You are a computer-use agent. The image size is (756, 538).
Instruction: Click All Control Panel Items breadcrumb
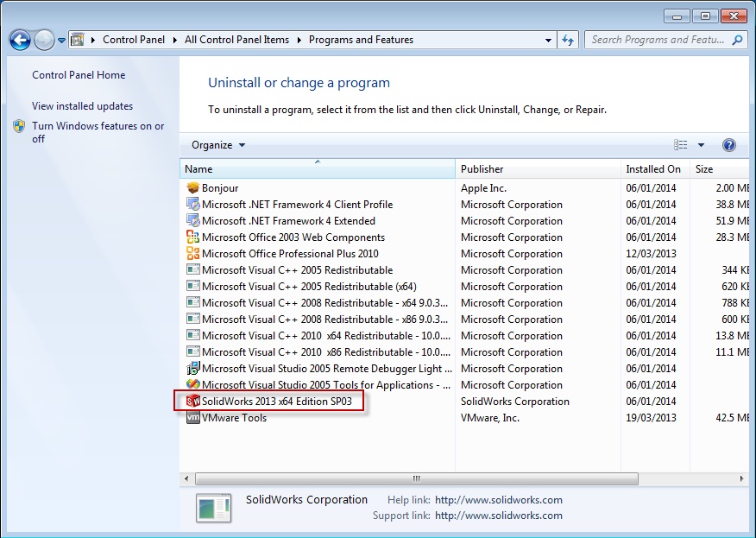(x=236, y=40)
